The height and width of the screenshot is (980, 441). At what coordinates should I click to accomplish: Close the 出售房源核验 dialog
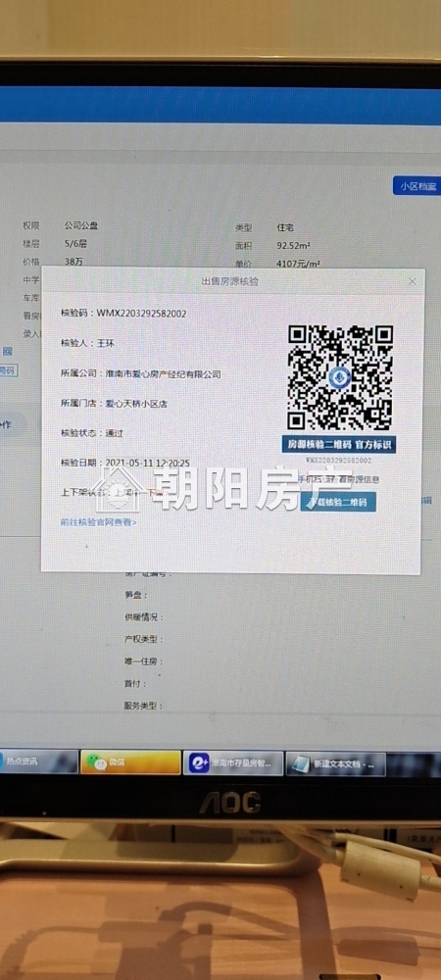point(413,281)
